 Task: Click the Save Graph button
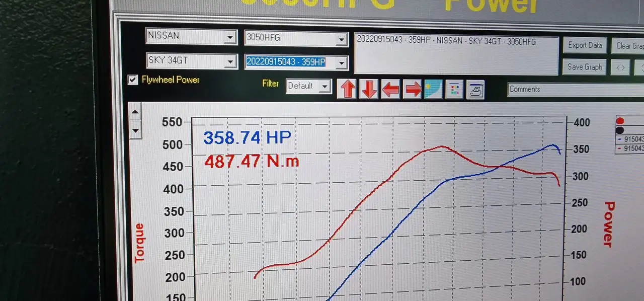pyautogui.click(x=585, y=67)
